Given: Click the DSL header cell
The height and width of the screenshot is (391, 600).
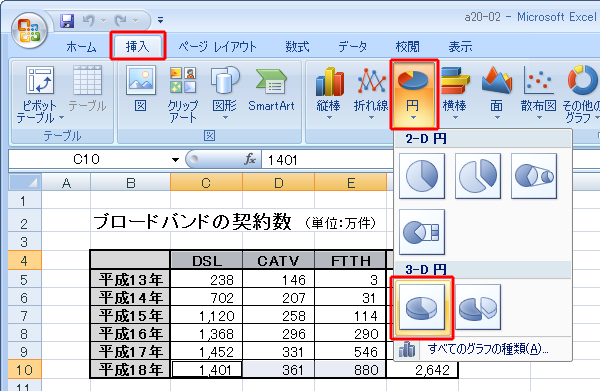Looking at the screenshot, I should pos(207,261).
